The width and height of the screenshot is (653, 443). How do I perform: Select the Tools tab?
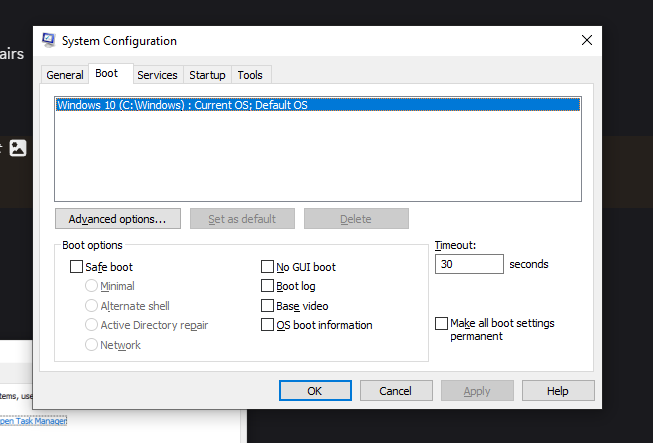[x=250, y=75]
